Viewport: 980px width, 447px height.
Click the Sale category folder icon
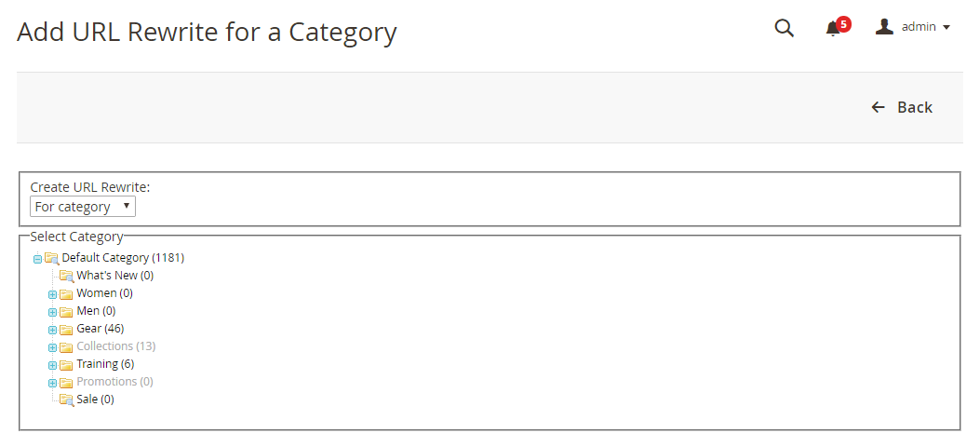(67, 400)
